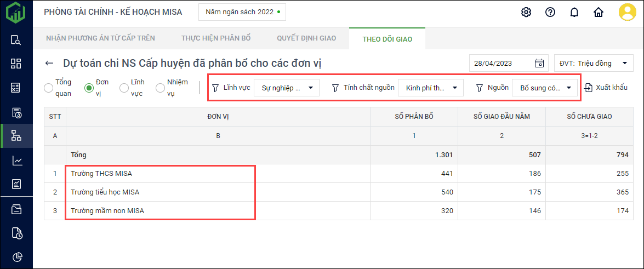Viewport: 644px width, 269px height.
Task: Switch to Quyết định giao tab
Action: click(x=306, y=38)
